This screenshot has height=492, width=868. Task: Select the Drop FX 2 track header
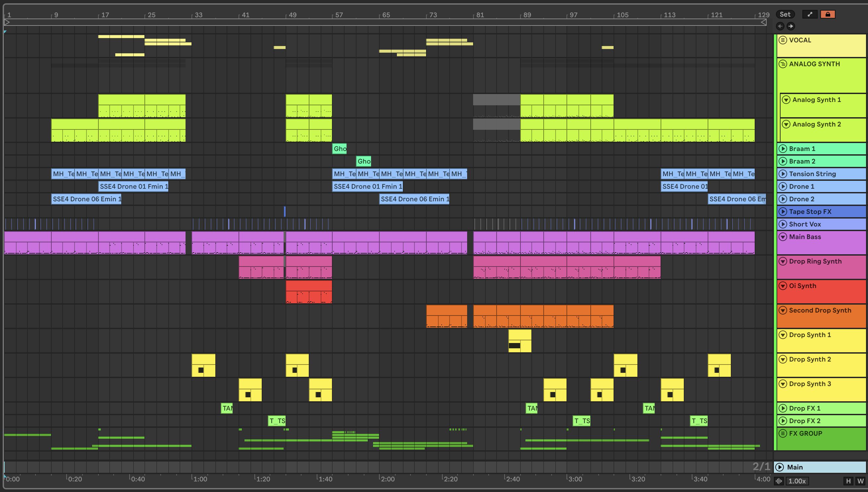coord(829,421)
